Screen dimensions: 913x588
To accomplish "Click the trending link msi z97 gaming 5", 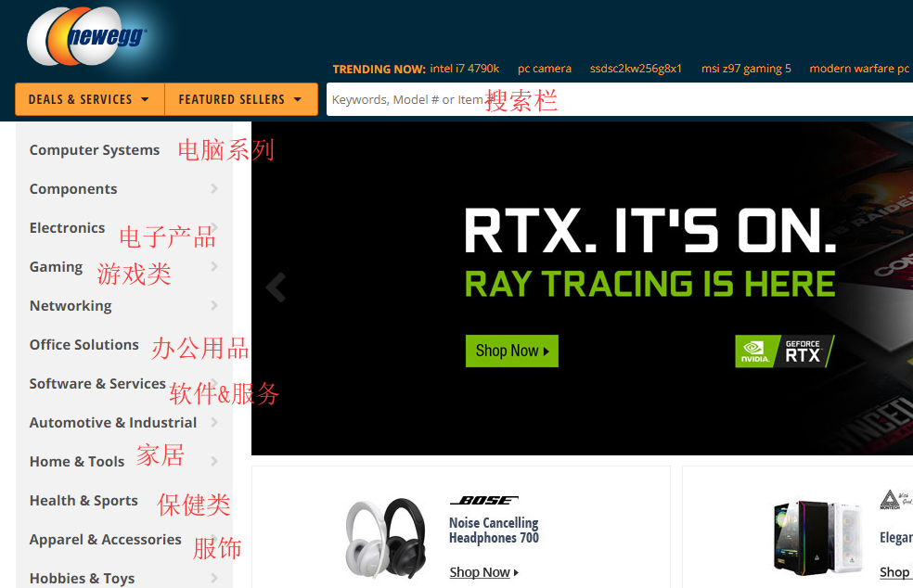I will [x=746, y=69].
